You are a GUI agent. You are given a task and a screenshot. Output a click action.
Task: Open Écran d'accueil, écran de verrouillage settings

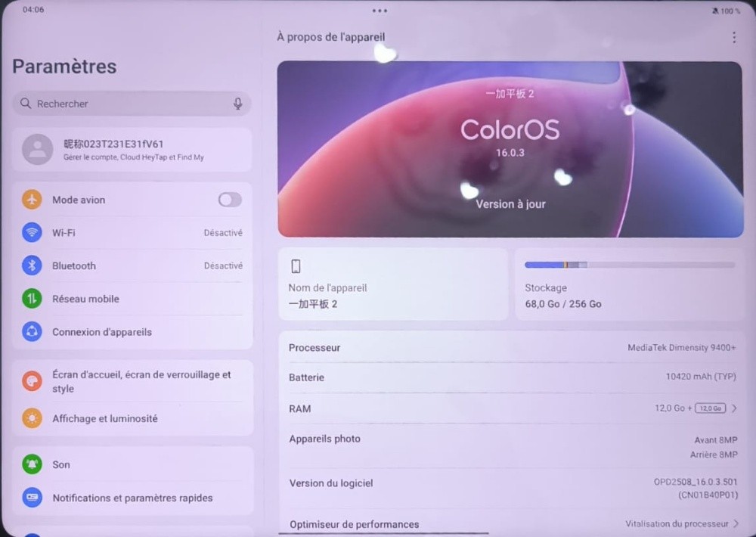[x=132, y=381]
